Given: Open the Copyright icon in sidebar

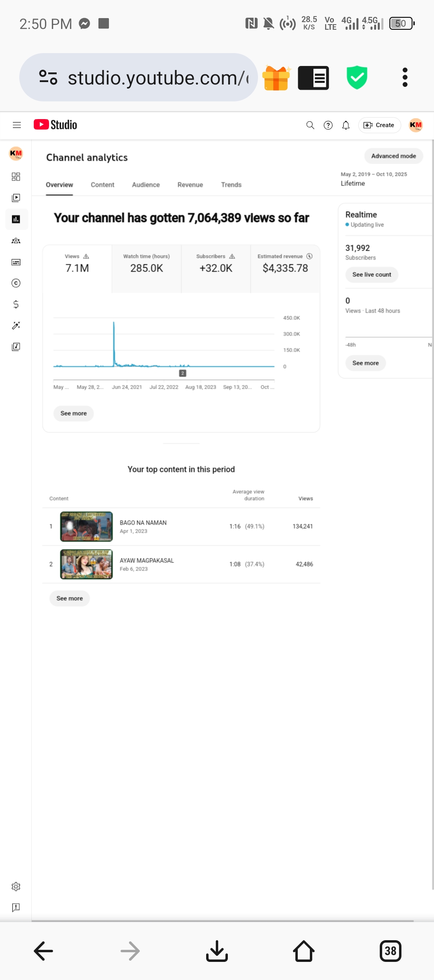Looking at the screenshot, I should click(x=16, y=283).
